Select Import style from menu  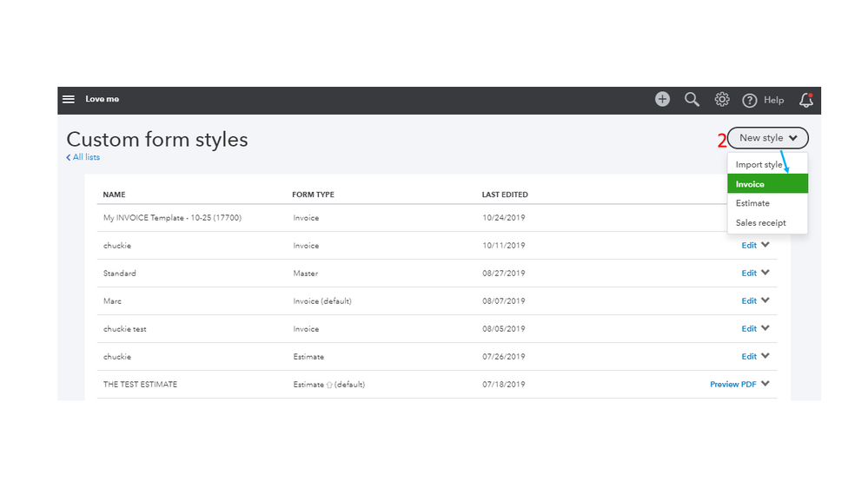click(759, 165)
